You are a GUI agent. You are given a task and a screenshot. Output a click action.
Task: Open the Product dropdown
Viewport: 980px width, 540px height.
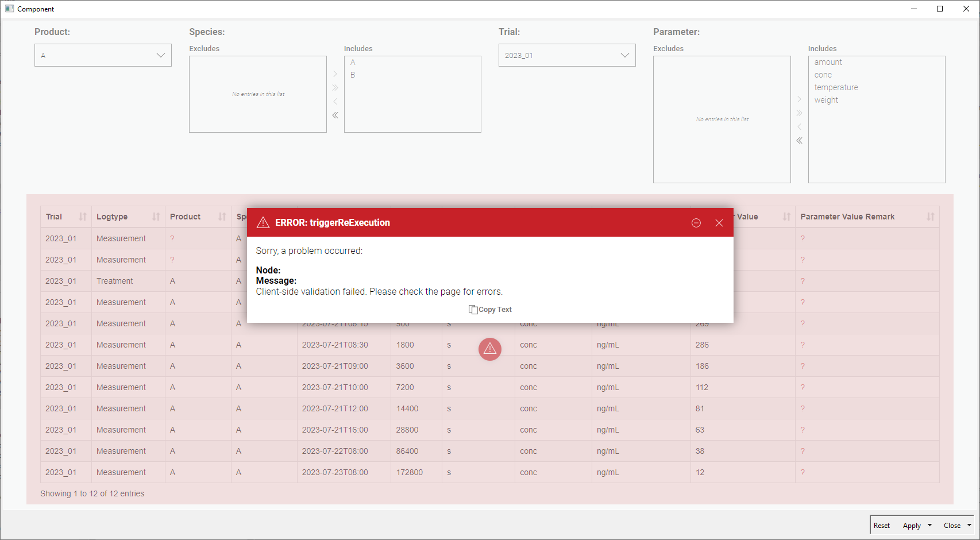click(103, 55)
